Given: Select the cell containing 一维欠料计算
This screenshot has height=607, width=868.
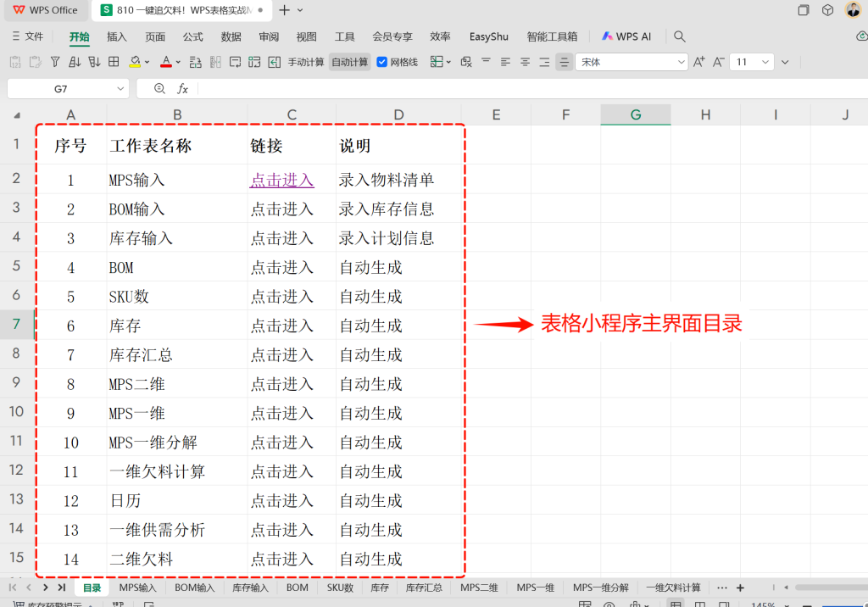Looking at the screenshot, I should coord(176,471).
